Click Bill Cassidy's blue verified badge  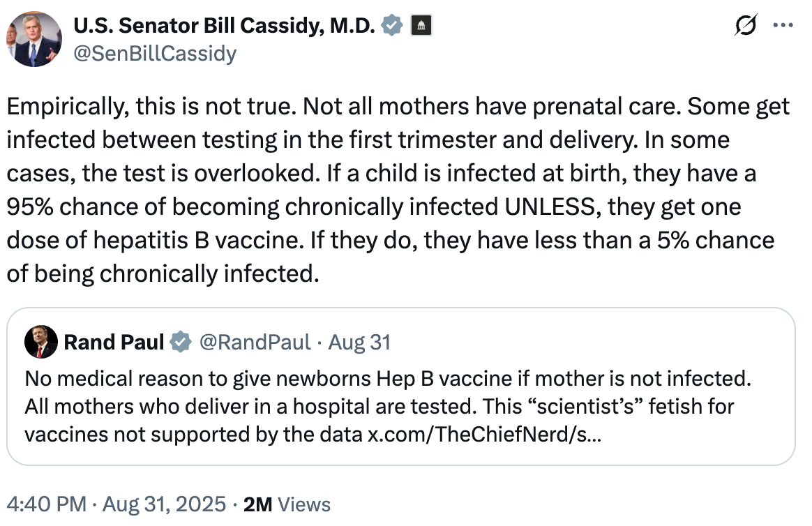(x=393, y=26)
